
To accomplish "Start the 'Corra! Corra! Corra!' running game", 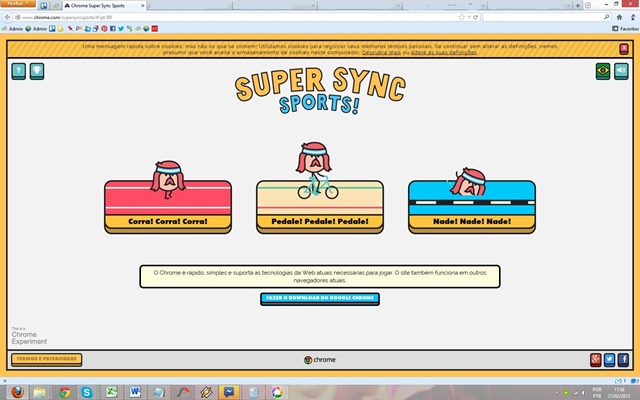I will (x=168, y=207).
